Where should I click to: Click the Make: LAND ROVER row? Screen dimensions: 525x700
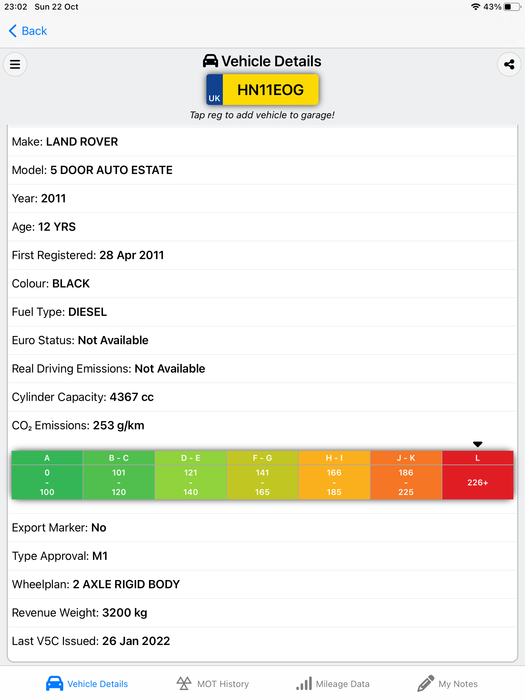pyautogui.click(x=262, y=142)
